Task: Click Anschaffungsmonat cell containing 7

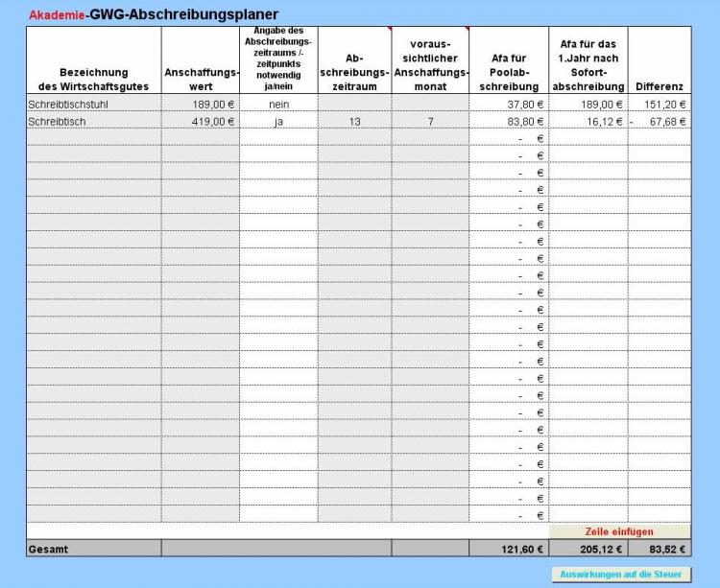Action: pyautogui.click(x=430, y=122)
